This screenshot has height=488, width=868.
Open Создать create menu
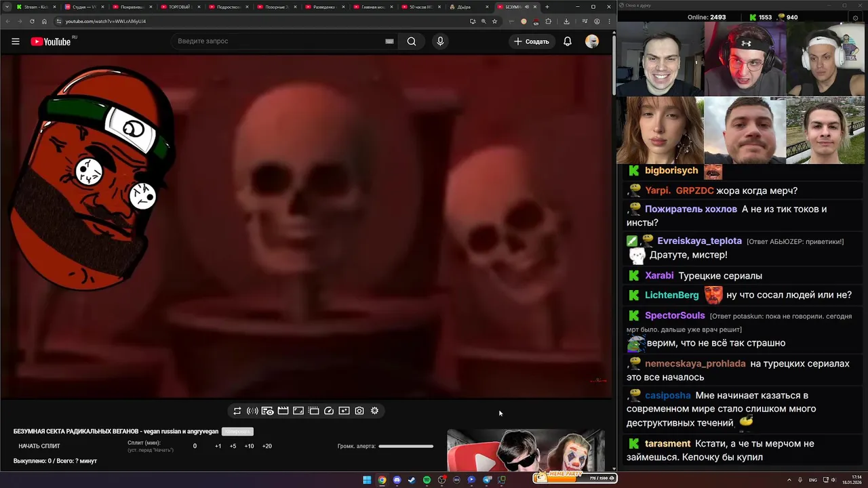(532, 41)
